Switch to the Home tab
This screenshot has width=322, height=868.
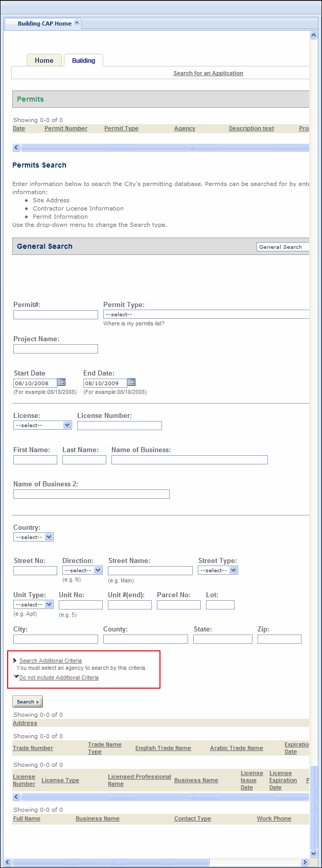44,60
